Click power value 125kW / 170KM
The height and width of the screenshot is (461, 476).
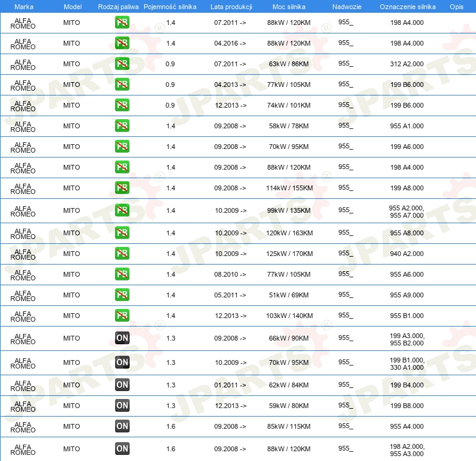point(289,254)
